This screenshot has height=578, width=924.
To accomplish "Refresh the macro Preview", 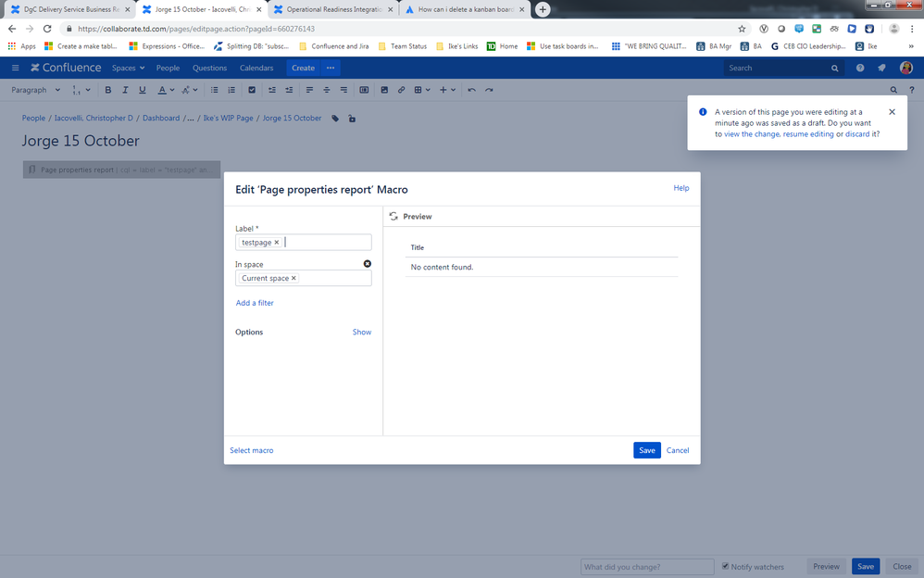I will [x=393, y=217].
